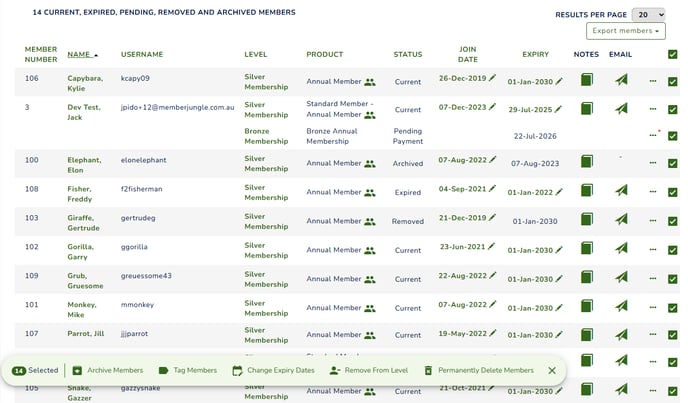Send email to Fisher, Freddy

pos(621,191)
